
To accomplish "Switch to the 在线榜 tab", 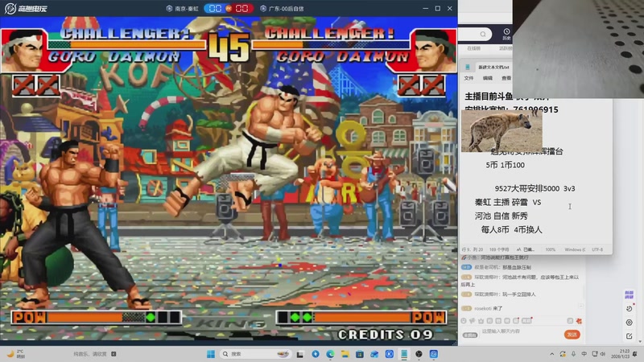I will tap(473, 48).
